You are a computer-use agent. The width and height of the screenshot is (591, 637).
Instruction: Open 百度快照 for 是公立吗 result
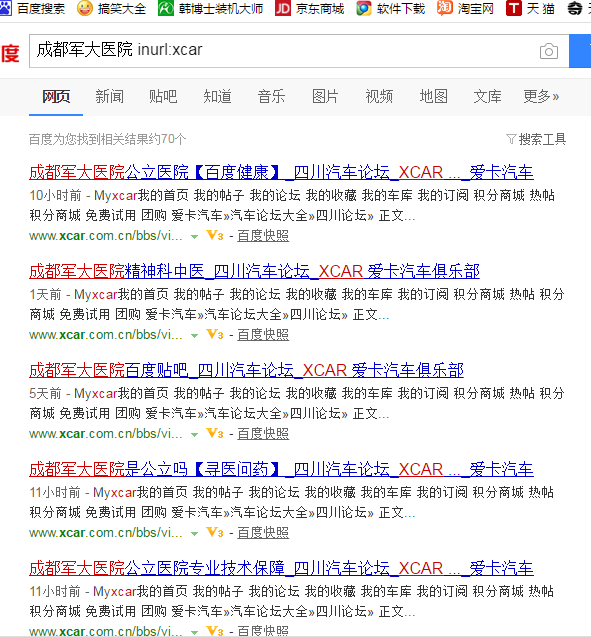point(263,533)
